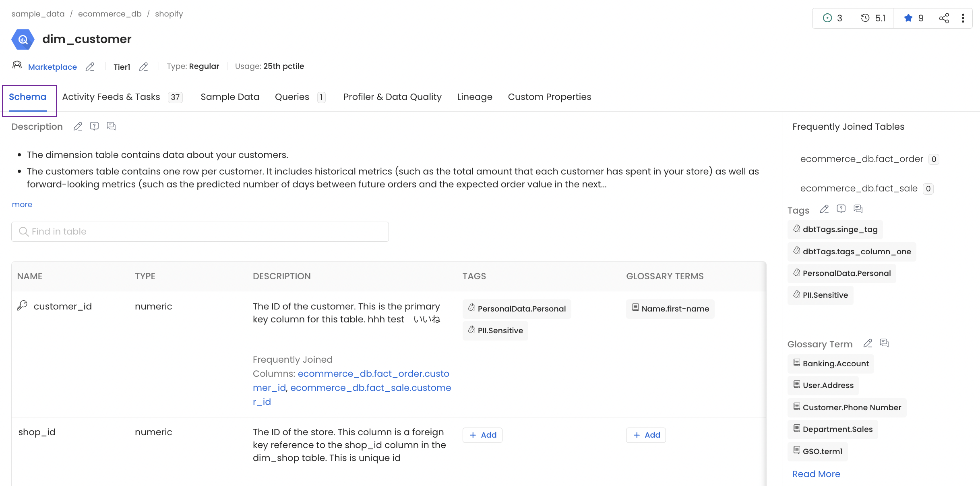This screenshot has height=486, width=980.
Task: Click the edit pencil icon next to description
Action: pos(77,127)
